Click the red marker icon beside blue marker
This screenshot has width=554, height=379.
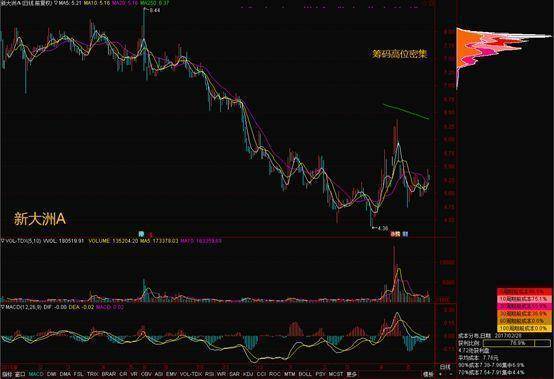150,234
